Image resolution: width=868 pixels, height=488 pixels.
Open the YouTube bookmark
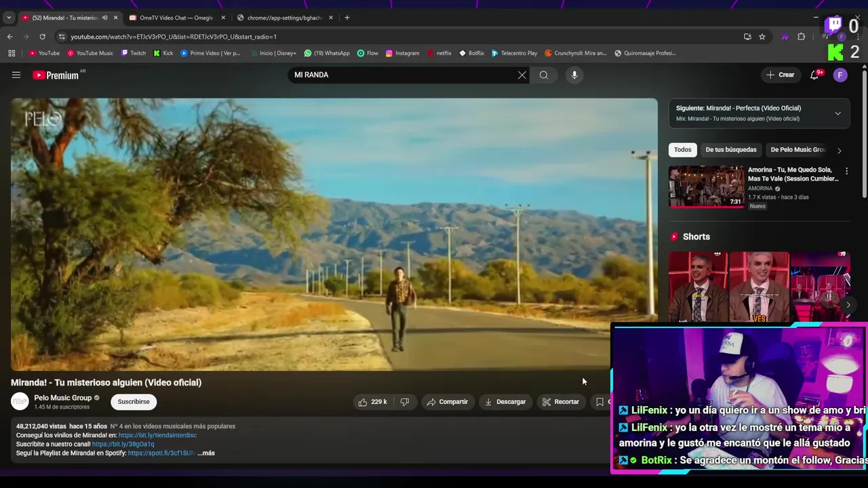pos(44,53)
